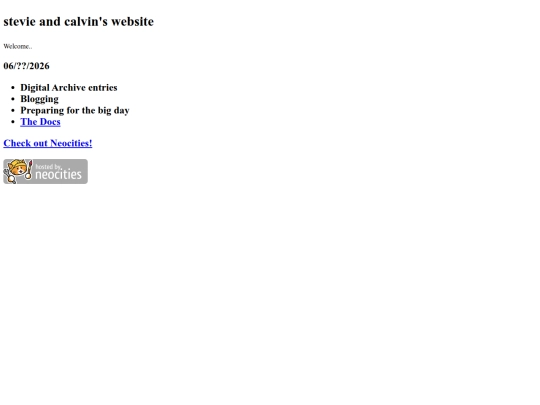Screen dimensions: 540x405
Task: Click the "06/??/2026" date heading
Action: (27, 66)
